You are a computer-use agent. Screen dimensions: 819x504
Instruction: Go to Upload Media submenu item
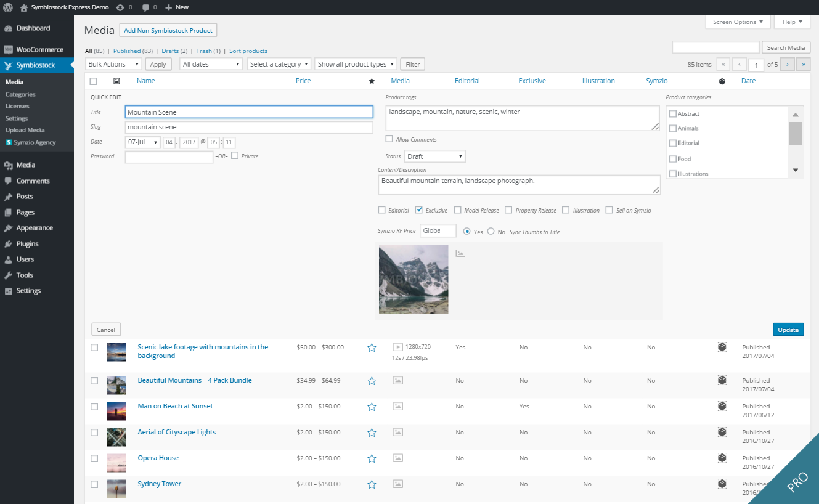pos(25,130)
